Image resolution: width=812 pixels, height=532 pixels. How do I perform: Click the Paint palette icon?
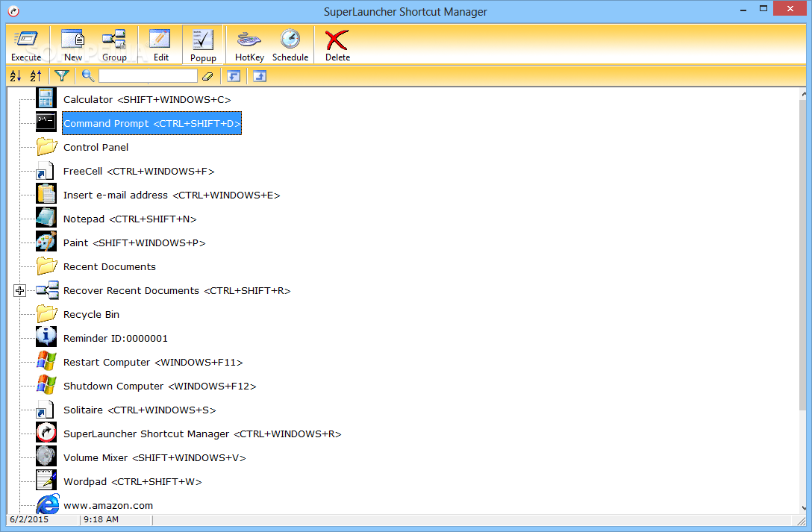click(x=46, y=242)
